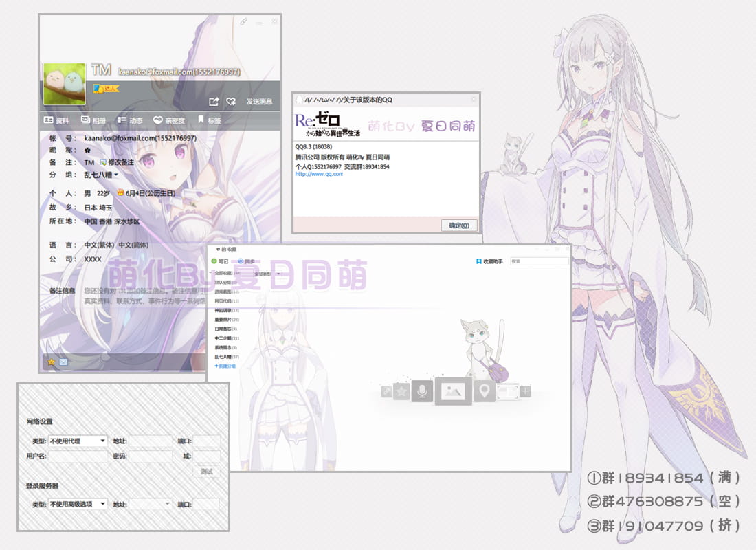Select the 重要照片 category
The height and width of the screenshot is (550, 756).
click(x=227, y=320)
